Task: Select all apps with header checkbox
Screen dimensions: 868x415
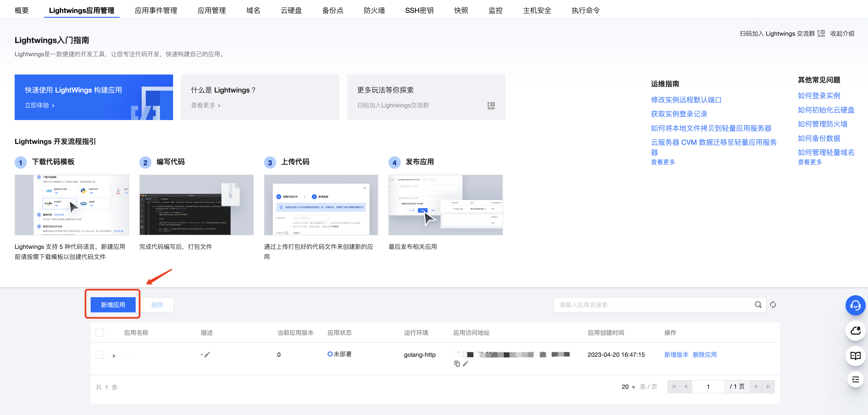Action: point(100,333)
